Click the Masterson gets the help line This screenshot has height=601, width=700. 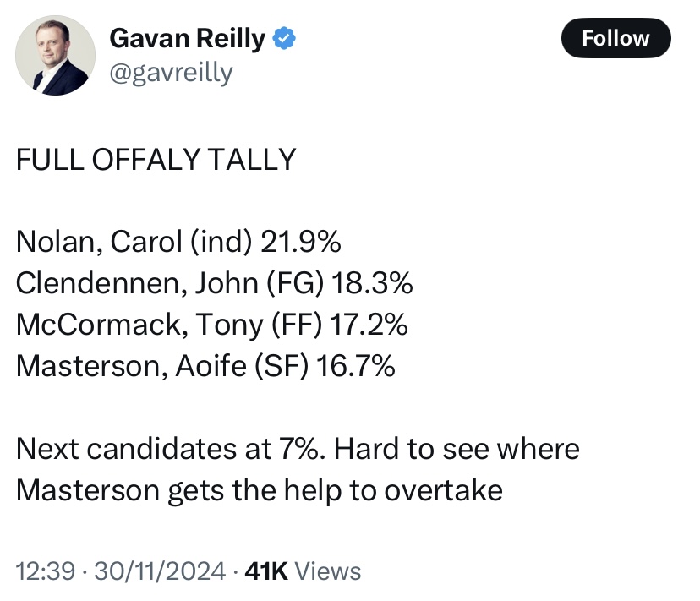[260, 490]
